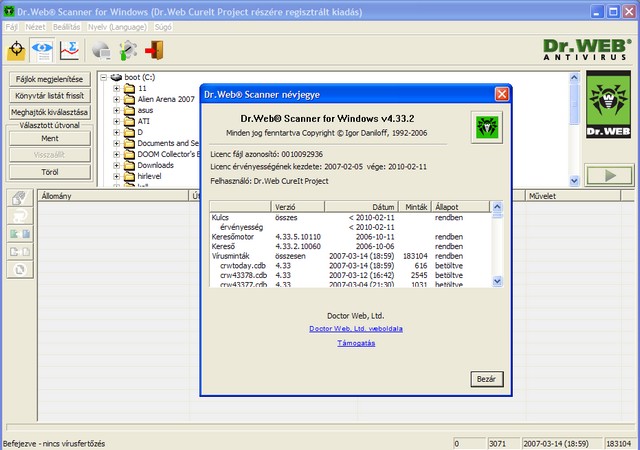Click the Minták column header
The width and height of the screenshot is (640, 450).
[415, 207]
